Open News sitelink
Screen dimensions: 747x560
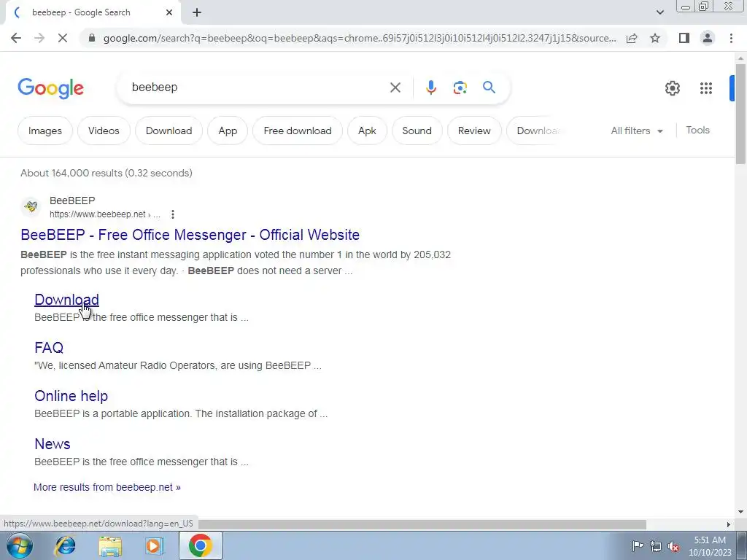(53, 444)
